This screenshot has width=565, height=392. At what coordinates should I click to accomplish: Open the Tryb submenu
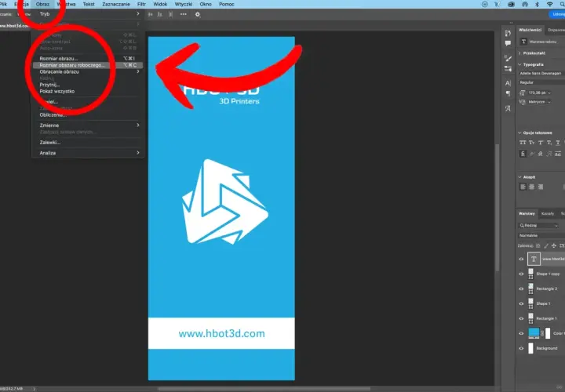(89, 13)
